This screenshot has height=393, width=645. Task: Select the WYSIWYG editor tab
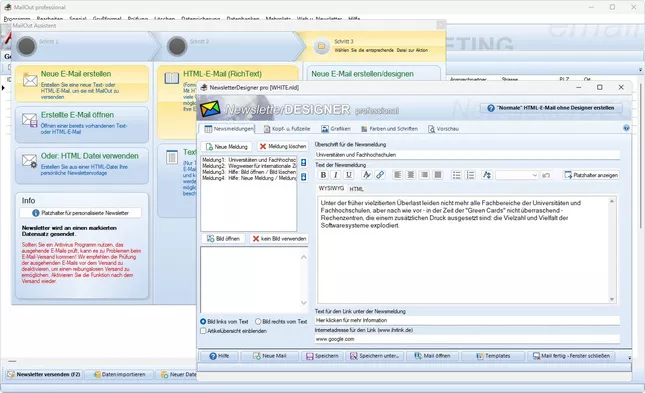(332, 188)
